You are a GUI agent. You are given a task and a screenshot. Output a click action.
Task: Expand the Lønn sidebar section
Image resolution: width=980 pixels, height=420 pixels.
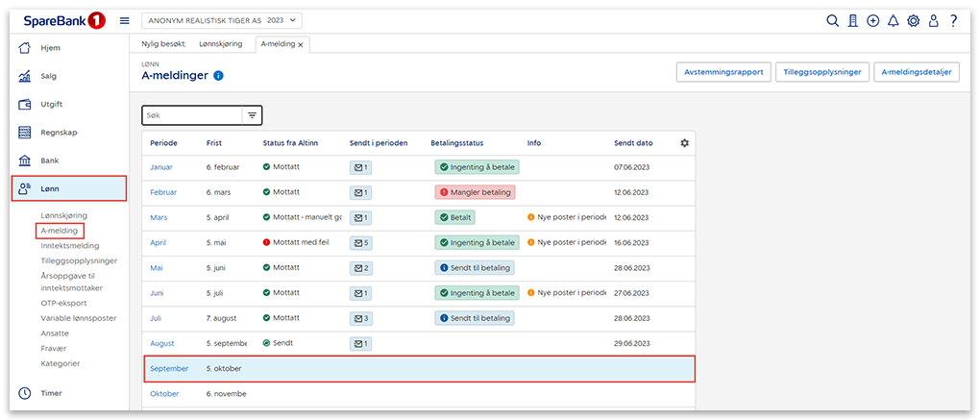click(69, 189)
